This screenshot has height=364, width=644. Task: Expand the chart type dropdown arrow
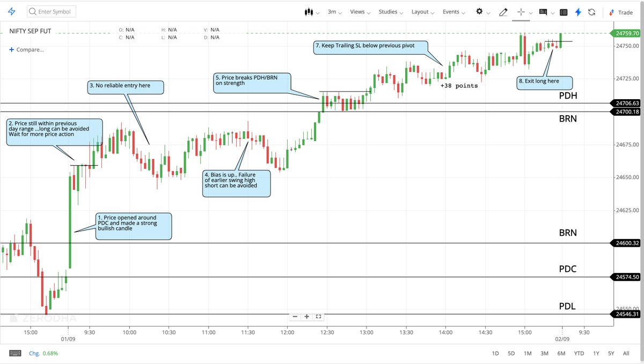coord(318,13)
